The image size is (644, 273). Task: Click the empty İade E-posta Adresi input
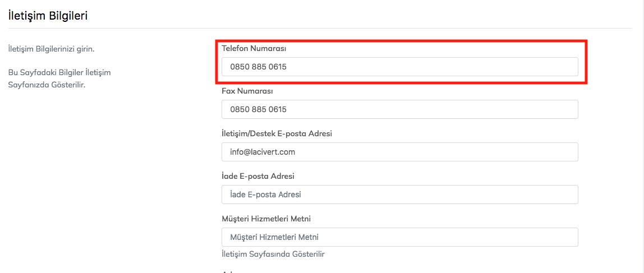coord(399,195)
